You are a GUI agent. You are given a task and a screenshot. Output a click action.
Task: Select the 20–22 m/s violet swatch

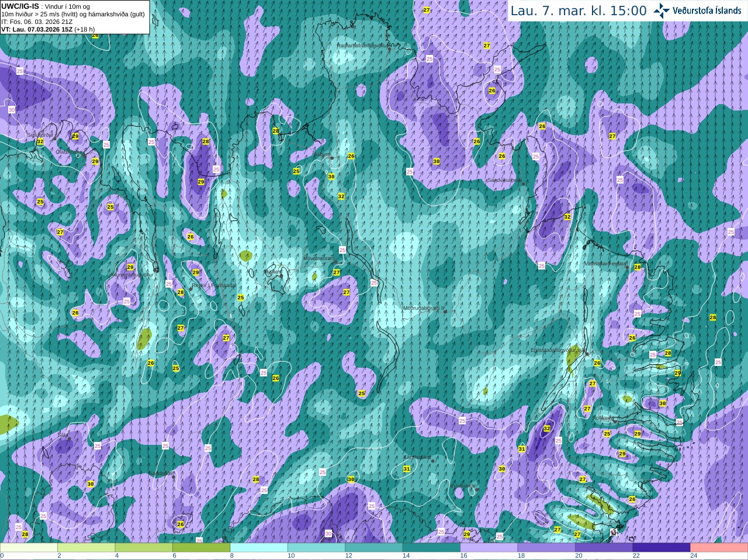(604, 548)
